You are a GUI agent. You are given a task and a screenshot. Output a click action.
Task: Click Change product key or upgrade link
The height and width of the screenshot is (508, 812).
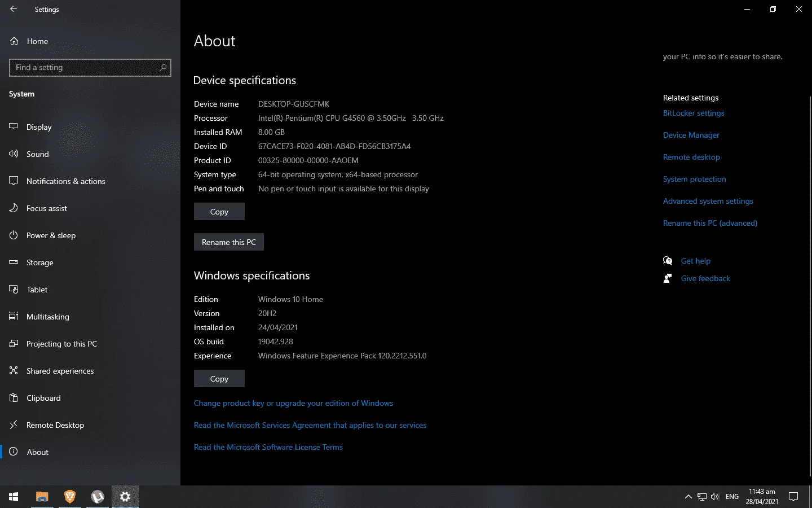click(x=293, y=403)
